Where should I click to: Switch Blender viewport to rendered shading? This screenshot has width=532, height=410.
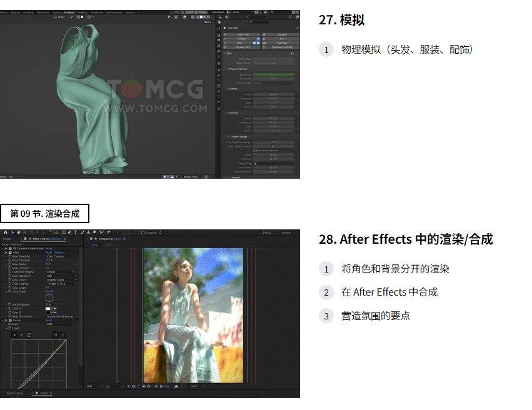click(208, 17)
